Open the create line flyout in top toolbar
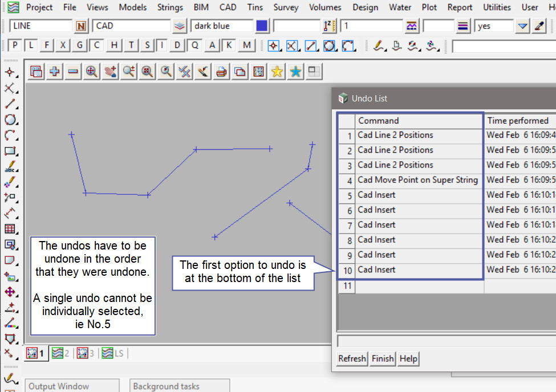This screenshot has height=392, width=556. tap(311, 46)
